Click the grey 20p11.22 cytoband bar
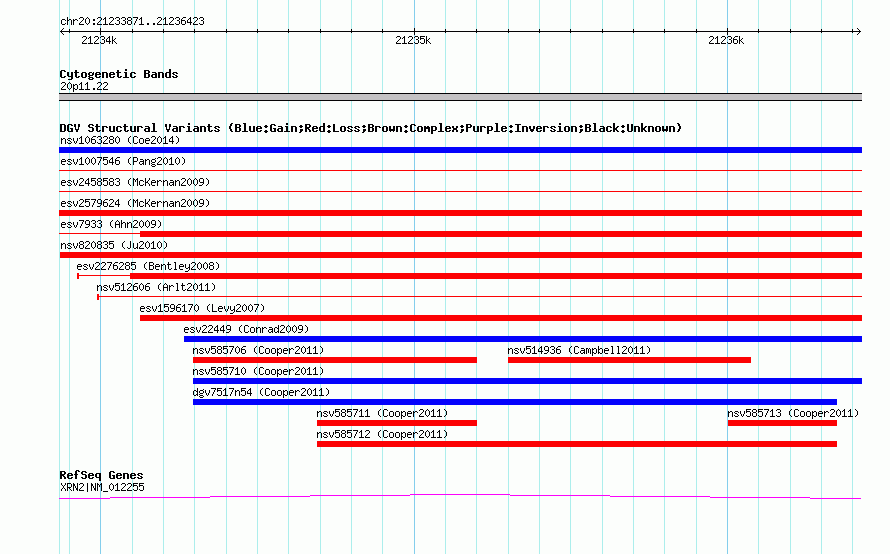This screenshot has height=554, width=890. tap(460, 97)
